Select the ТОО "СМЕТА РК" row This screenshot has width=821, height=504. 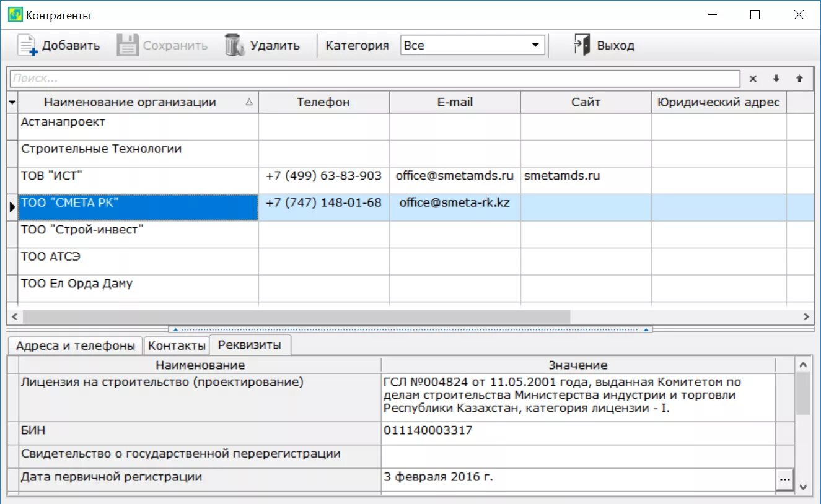tap(138, 207)
